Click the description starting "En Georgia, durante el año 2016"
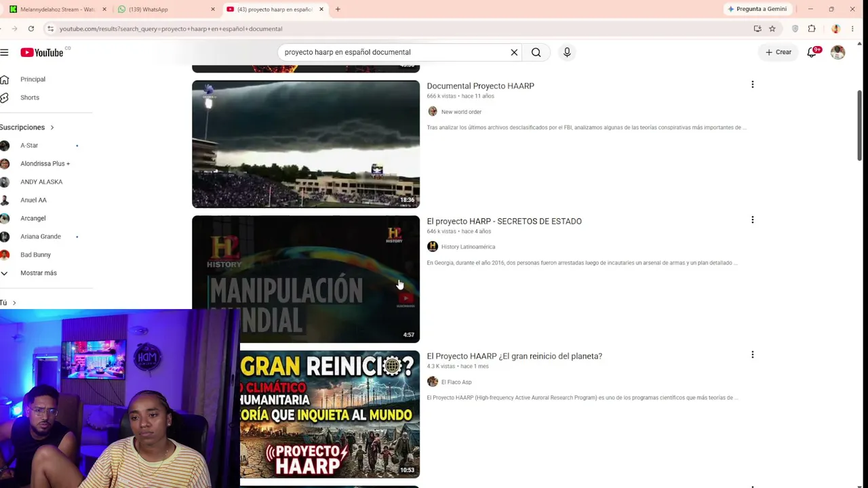Viewport: 868px width, 488px height. (x=582, y=263)
